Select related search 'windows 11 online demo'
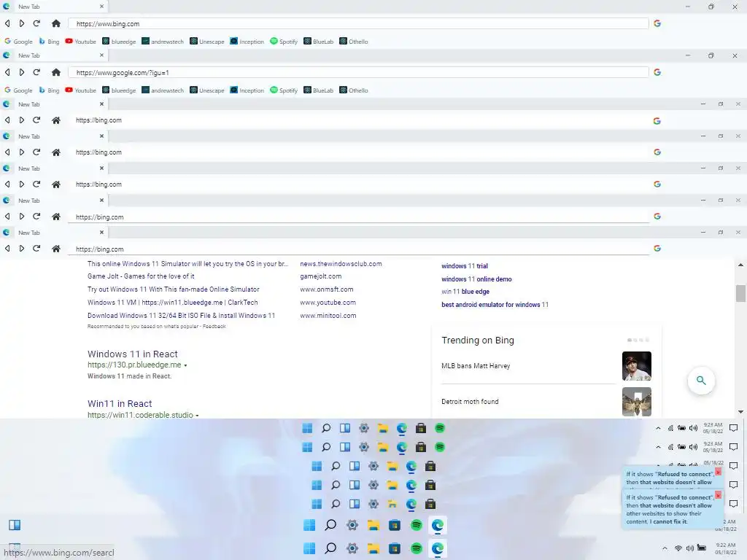 click(x=476, y=279)
